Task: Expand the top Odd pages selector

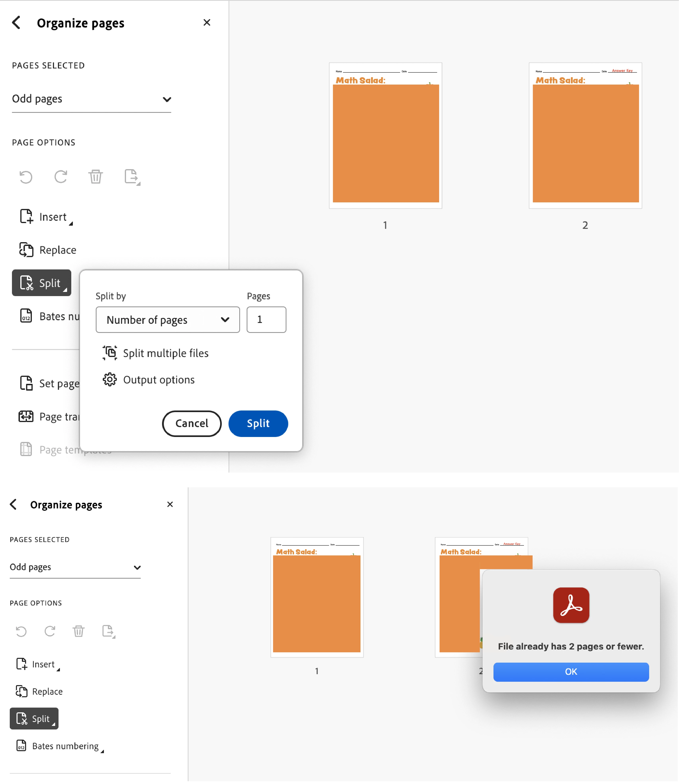Action: [91, 99]
